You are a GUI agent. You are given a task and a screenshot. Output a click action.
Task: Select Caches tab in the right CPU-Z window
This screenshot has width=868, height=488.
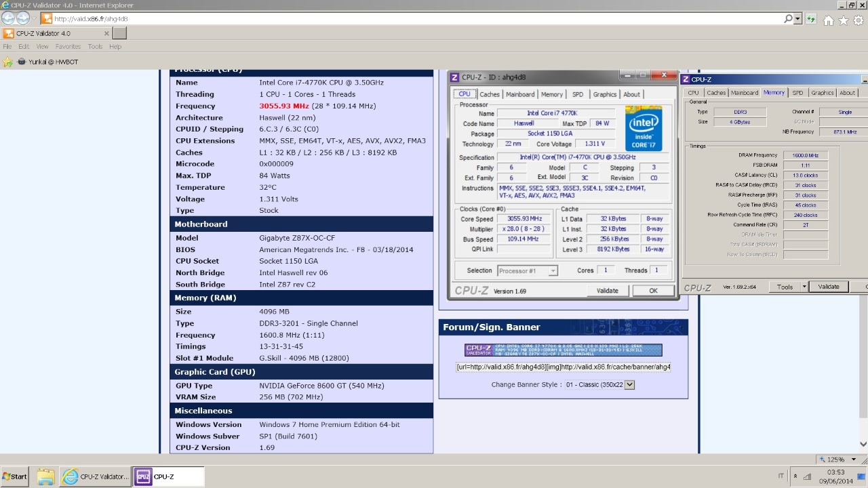click(x=715, y=93)
